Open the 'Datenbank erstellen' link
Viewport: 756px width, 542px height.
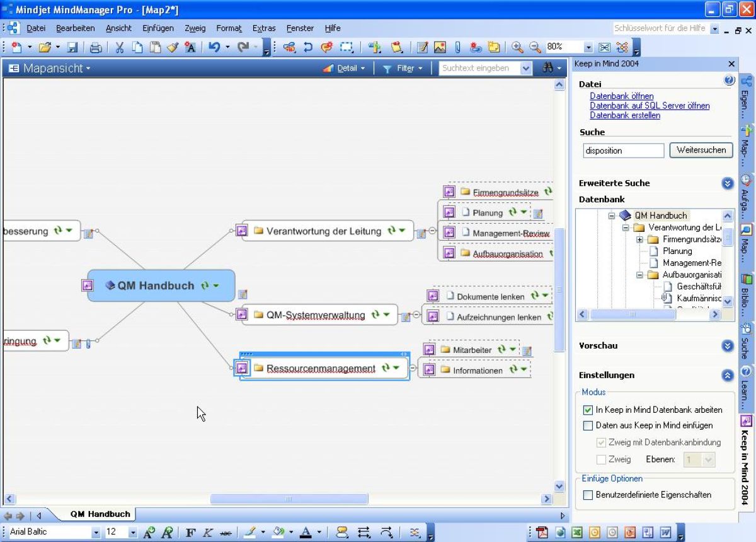pos(624,115)
